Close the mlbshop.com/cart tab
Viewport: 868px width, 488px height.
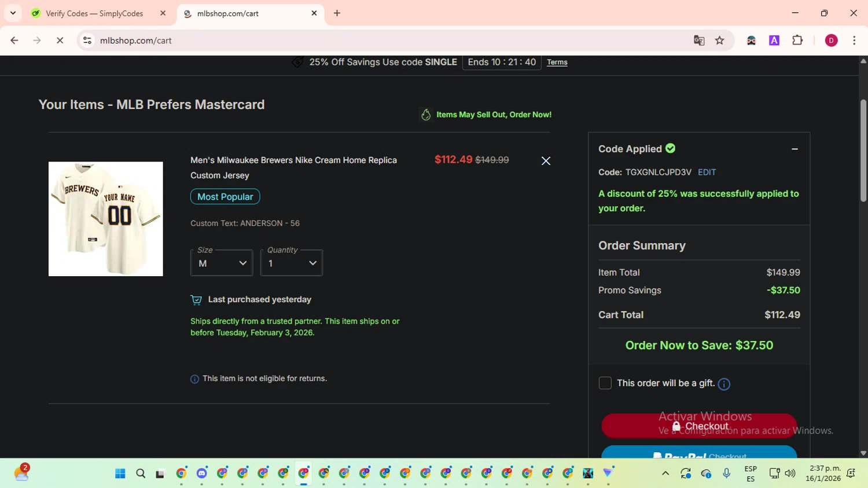[314, 13]
